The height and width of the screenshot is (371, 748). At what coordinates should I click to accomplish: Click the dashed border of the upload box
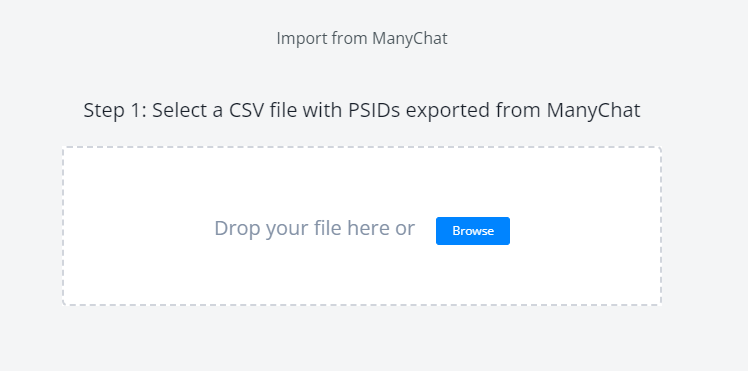click(362, 147)
